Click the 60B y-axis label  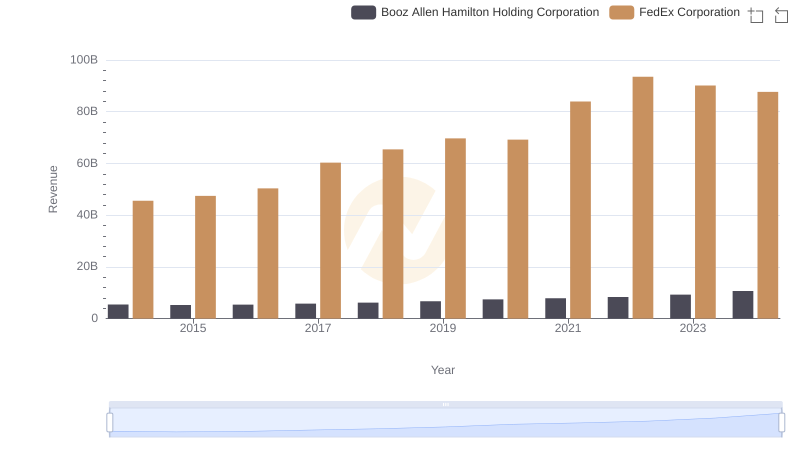point(87,163)
